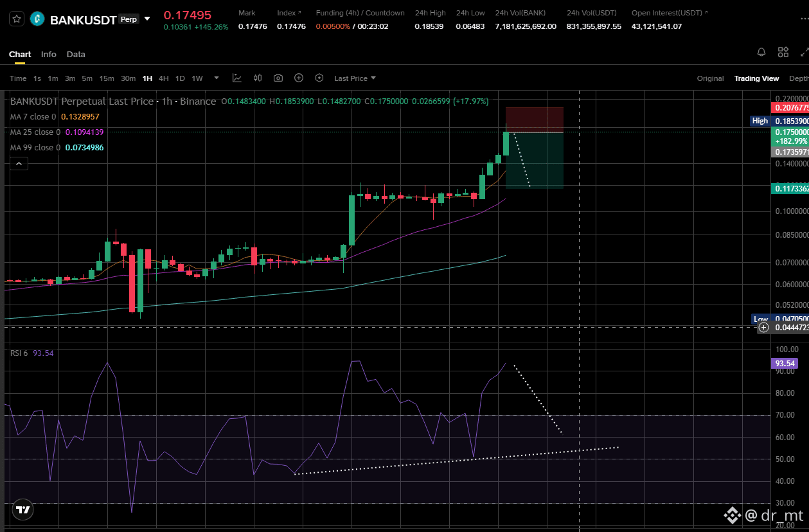Select the 4H interval
Viewport: 809px width, 532px height.
[164, 78]
